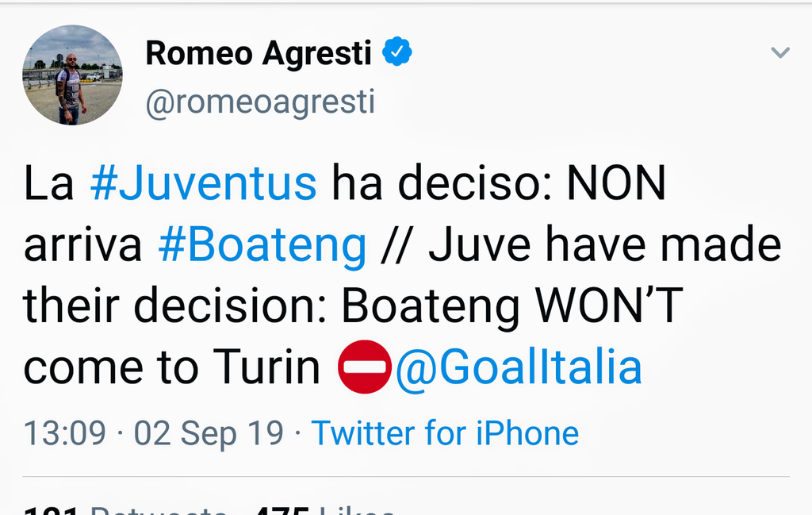Click the capitalized word NON
Viewport: 812px width, 515px height.
[x=616, y=183]
